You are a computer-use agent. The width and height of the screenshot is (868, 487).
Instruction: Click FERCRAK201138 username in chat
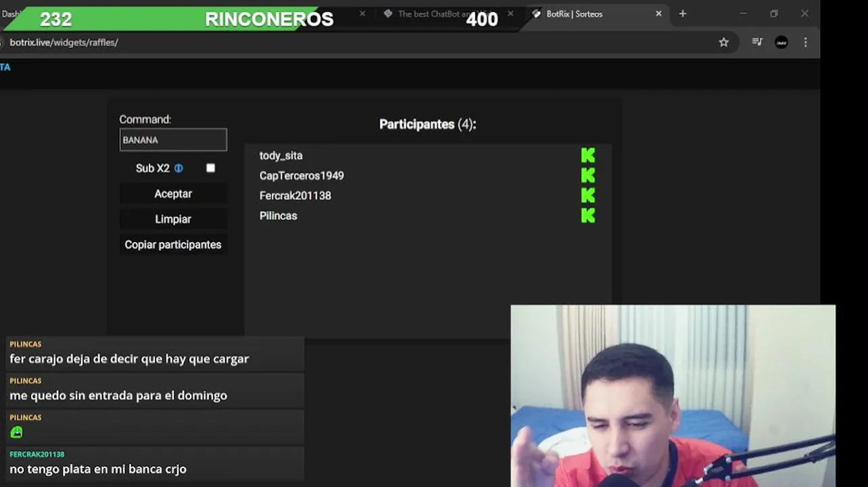coord(37,455)
